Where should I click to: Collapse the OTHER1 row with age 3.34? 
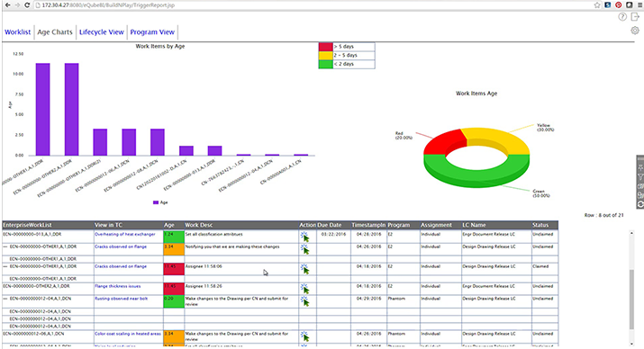tap(5, 246)
